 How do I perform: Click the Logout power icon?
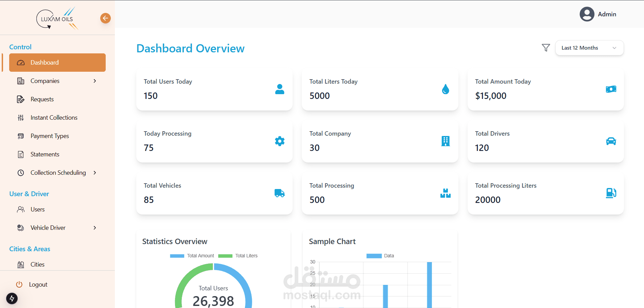19,285
